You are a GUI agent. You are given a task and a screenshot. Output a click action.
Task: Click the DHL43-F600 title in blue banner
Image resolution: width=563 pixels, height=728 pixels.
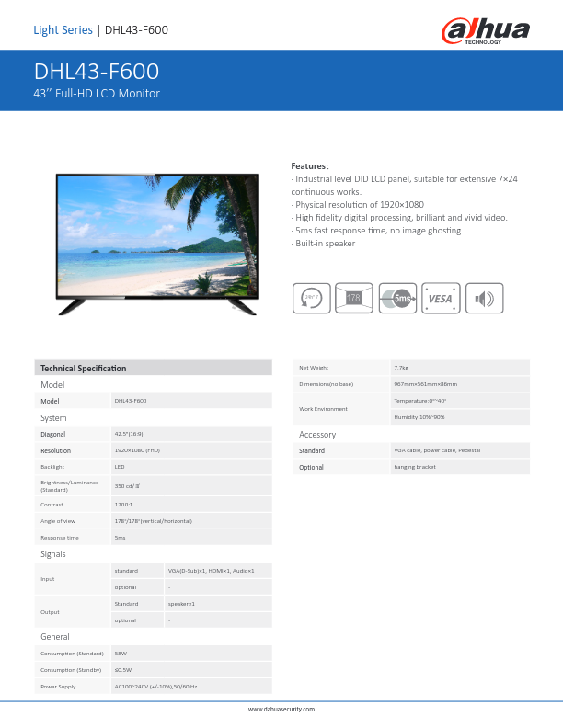(x=97, y=72)
